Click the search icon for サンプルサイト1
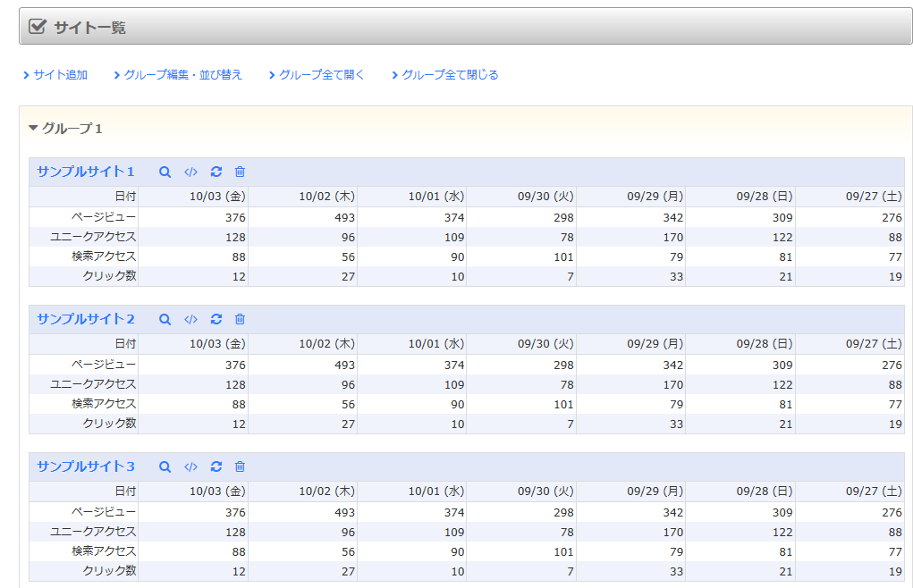 click(165, 172)
